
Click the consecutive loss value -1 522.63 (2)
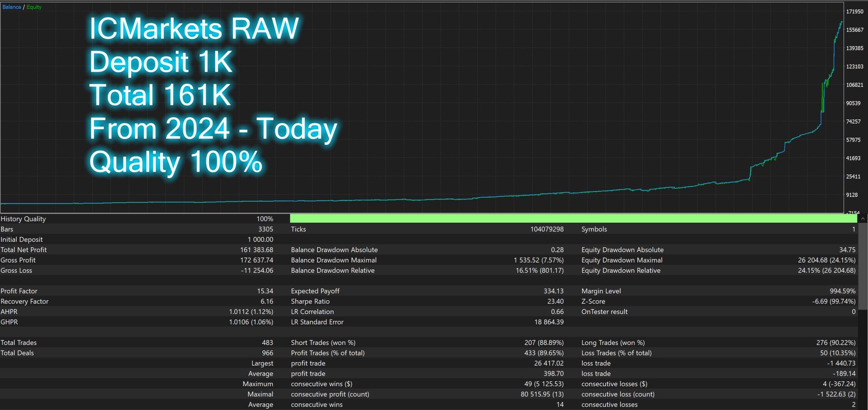[x=836, y=395]
